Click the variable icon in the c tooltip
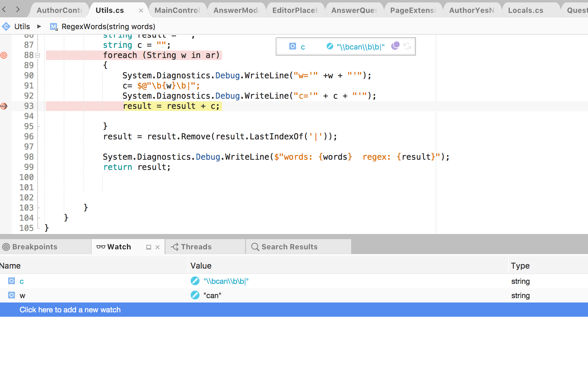588x371 pixels. click(x=293, y=46)
